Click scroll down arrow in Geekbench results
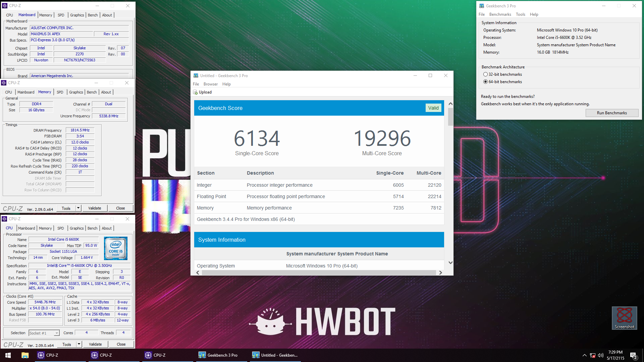Image resolution: width=644 pixels, height=362 pixels. point(450,262)
